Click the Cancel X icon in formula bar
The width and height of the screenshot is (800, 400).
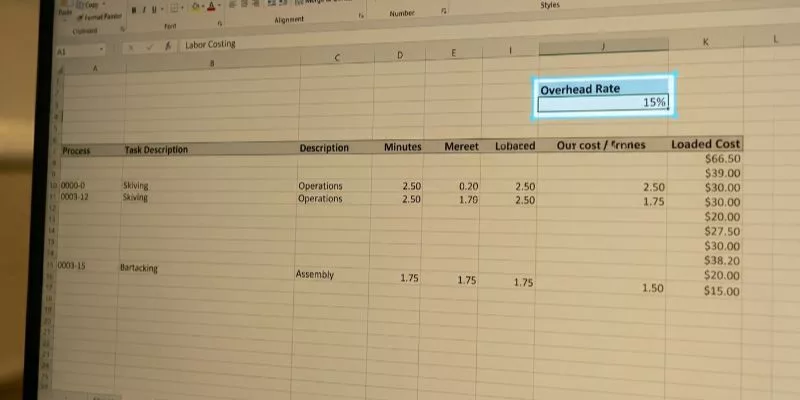click(131, 48)
